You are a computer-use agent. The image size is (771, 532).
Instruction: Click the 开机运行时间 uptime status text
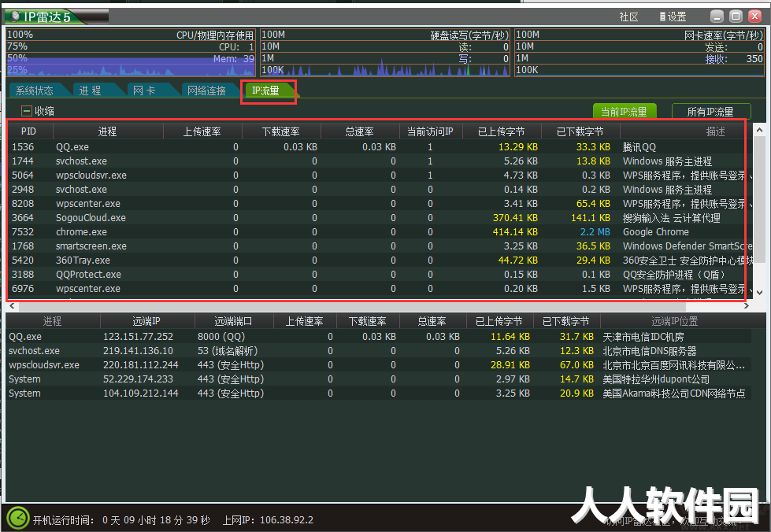click(x=121, y=519)
